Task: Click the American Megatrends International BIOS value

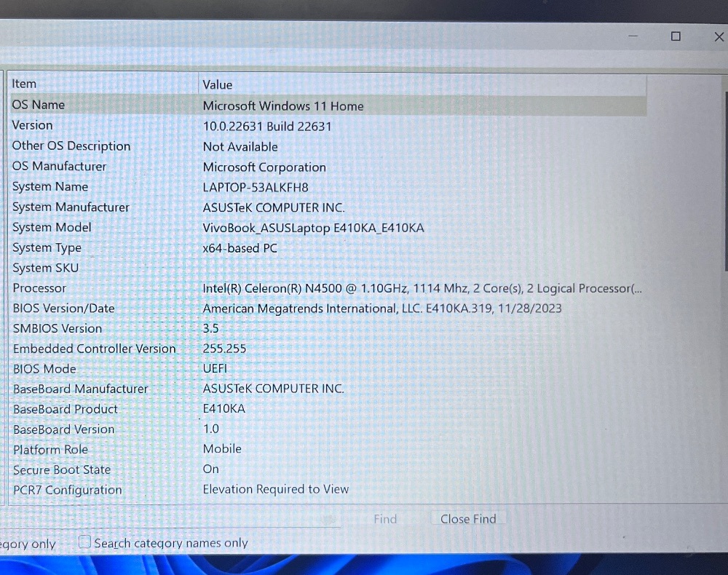Action: coord(382,309)
